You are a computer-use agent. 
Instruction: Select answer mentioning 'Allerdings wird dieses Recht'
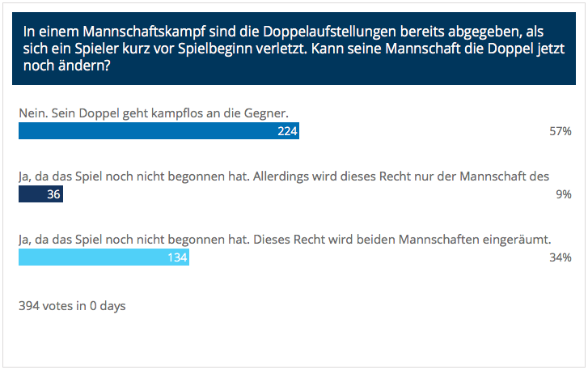click(x=284, y=176)
